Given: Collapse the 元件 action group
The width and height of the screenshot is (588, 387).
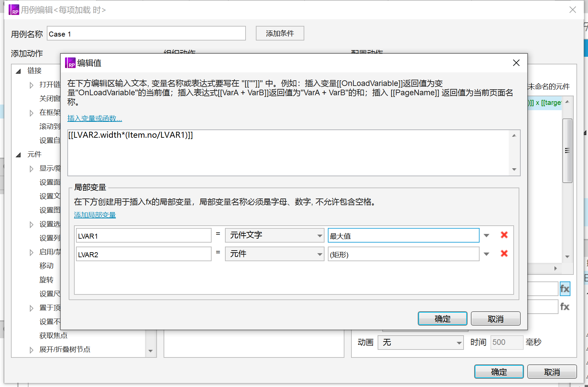Looking at the screenshot, I should coord(19,155).
